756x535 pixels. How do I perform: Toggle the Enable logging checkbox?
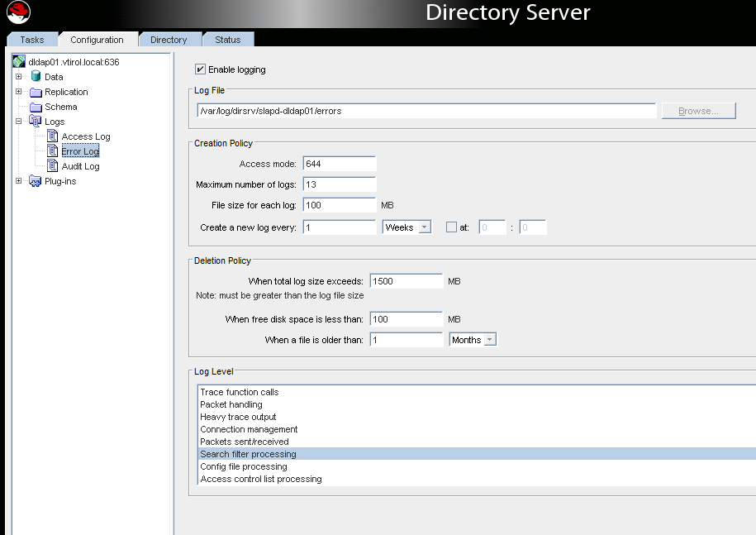click(x=200, y=69)
